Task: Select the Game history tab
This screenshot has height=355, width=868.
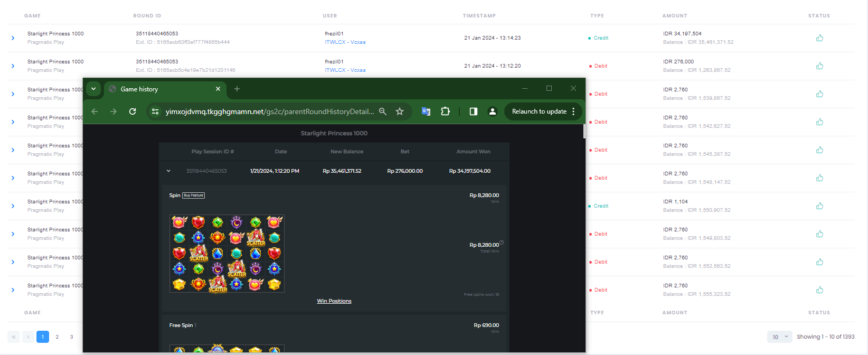Action: point(165,89)
